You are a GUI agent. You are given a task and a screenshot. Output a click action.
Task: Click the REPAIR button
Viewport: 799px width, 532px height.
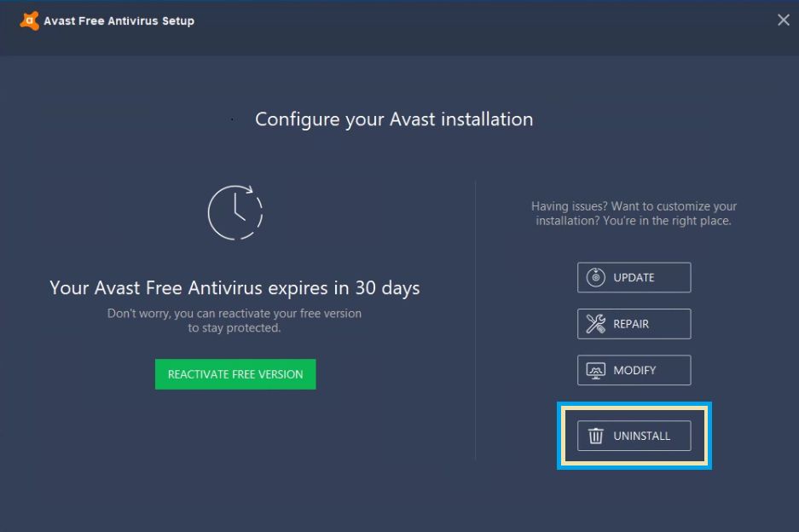tap(634, 324)
